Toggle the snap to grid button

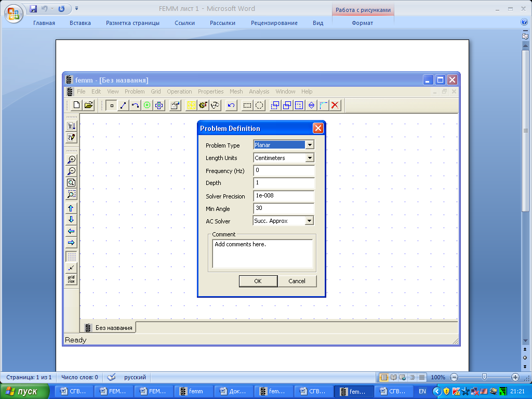point(71,268)
